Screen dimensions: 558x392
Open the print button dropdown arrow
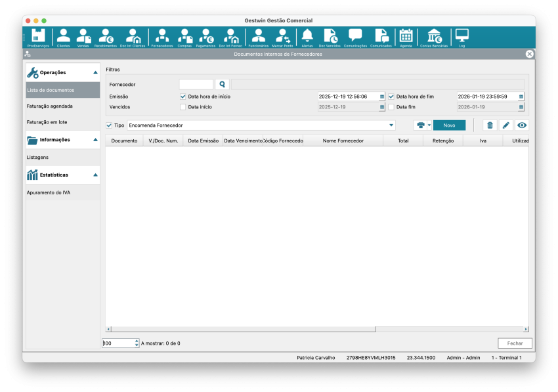click(x=429, y=125)
